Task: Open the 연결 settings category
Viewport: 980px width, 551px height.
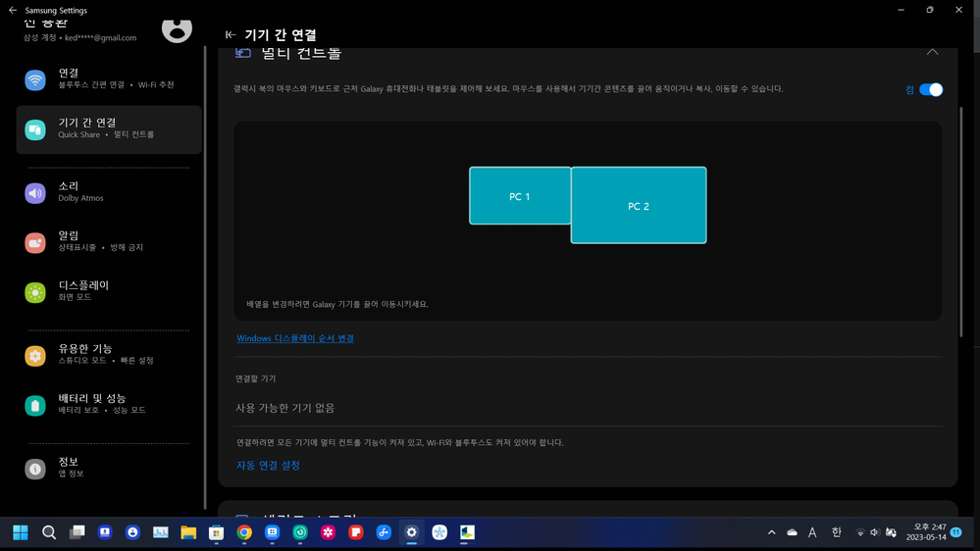Action: (109, 79)
